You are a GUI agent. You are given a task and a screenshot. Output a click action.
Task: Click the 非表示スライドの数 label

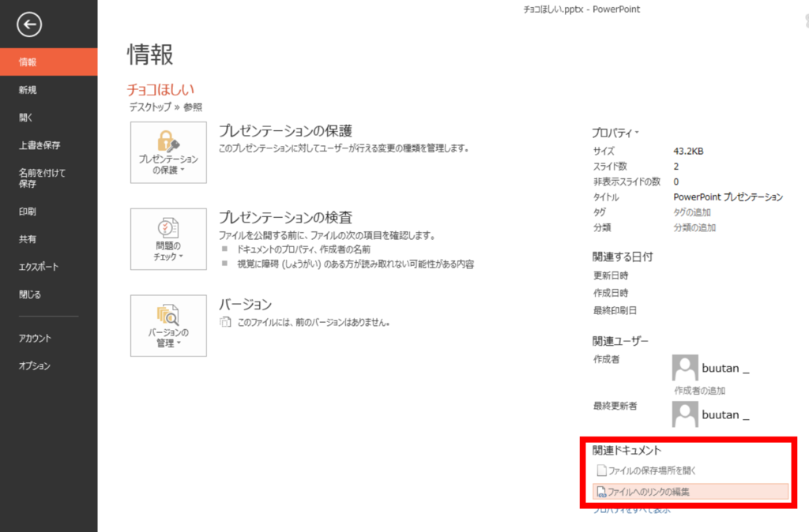pyautogui.click(x=627, y=182)
